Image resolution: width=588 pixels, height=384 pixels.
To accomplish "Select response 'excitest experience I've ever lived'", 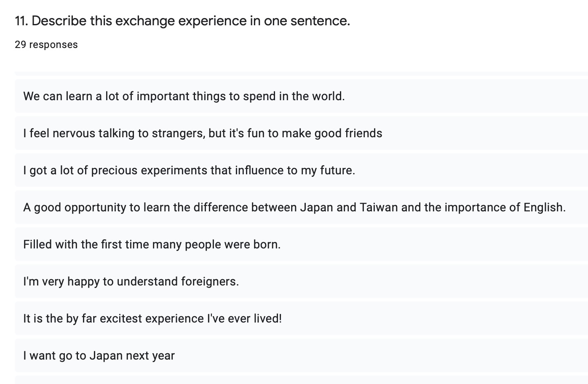I will coord(301,318).
